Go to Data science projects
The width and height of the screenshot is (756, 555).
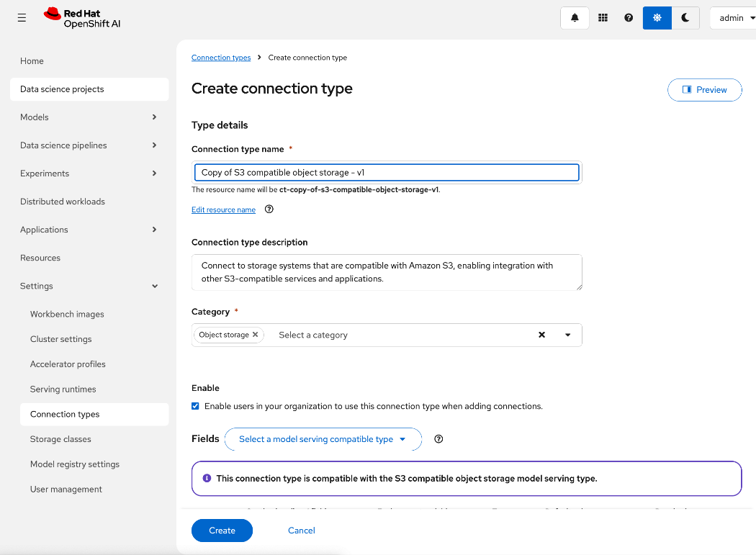62,89
